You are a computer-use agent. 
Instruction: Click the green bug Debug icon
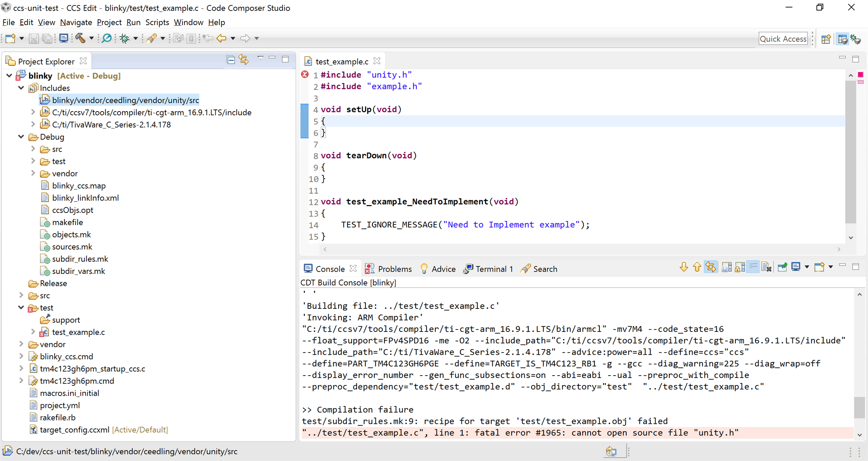click(x=124, y=38)
